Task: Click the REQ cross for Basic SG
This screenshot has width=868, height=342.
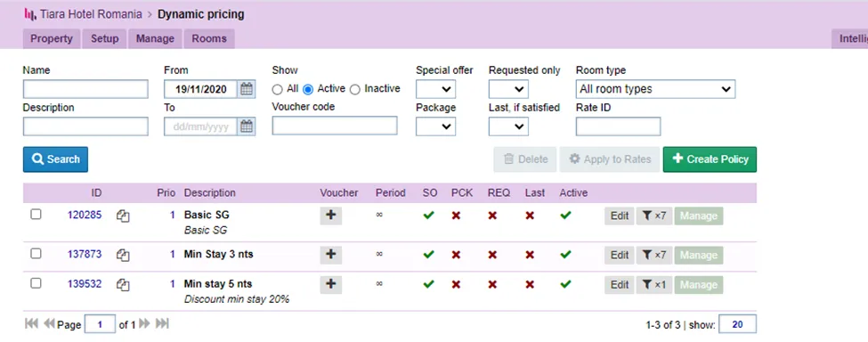Action: point(492,216)
